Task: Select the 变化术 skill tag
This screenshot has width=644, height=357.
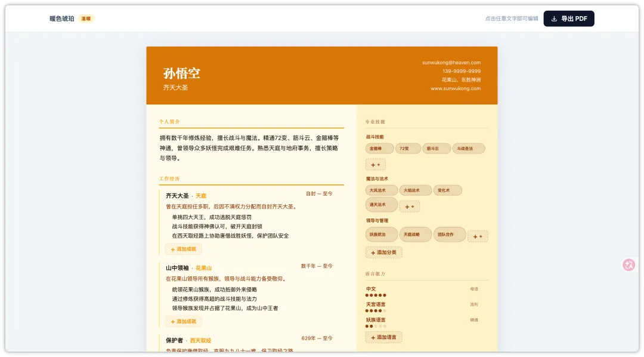Action: coord(447,190)
